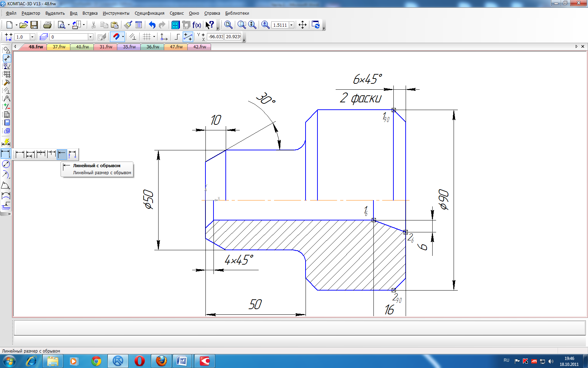Open print preview with the magnifier-page icon
The image size is (588, 368).
coord(62,25)
